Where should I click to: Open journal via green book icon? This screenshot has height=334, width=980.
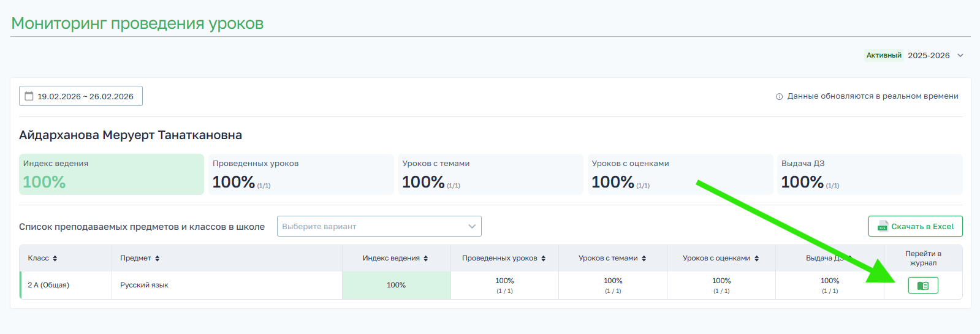pyautogui.click(x=922, y=286)
